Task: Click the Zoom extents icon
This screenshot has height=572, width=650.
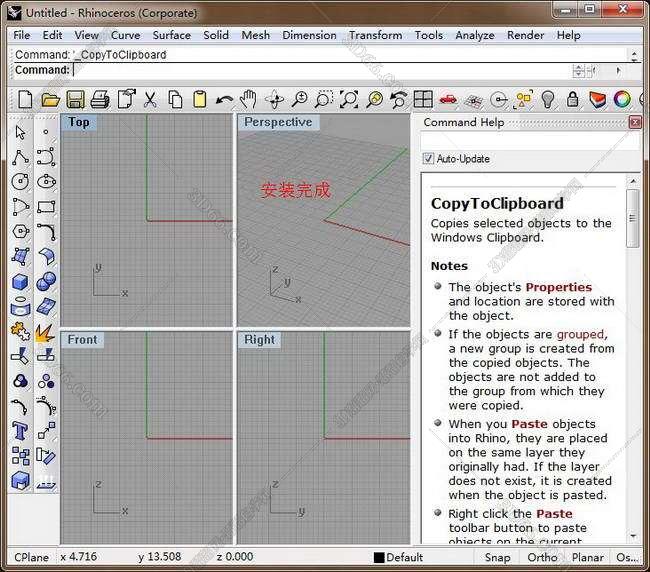Action: tap(349, 99)
